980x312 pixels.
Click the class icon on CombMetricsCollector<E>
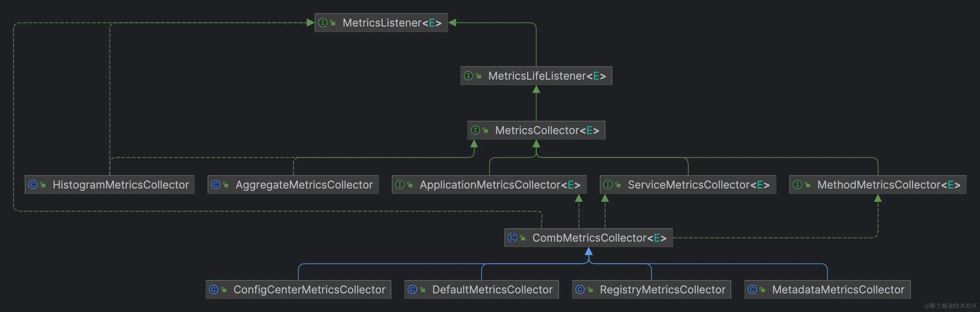coord(513,238)
